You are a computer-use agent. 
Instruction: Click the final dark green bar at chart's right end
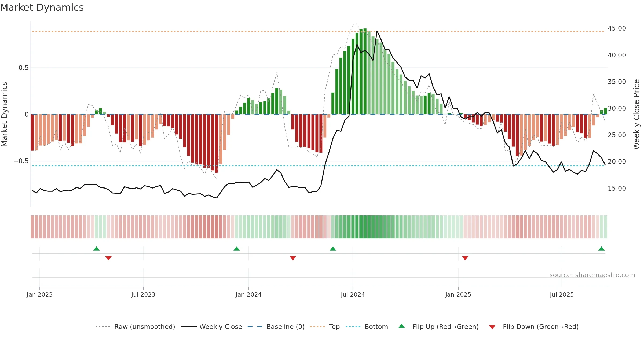coord(605,111)
